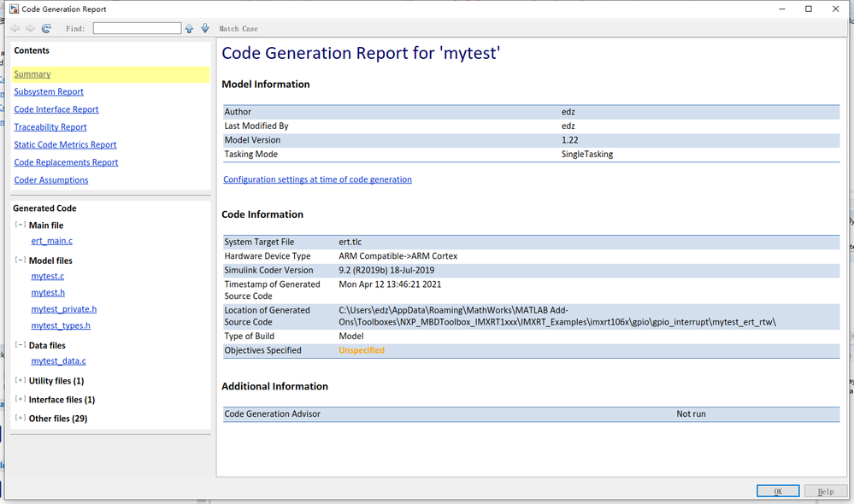Open the Traceability Report page
Screen dimensions: 854x504
[x=50, y=127]
